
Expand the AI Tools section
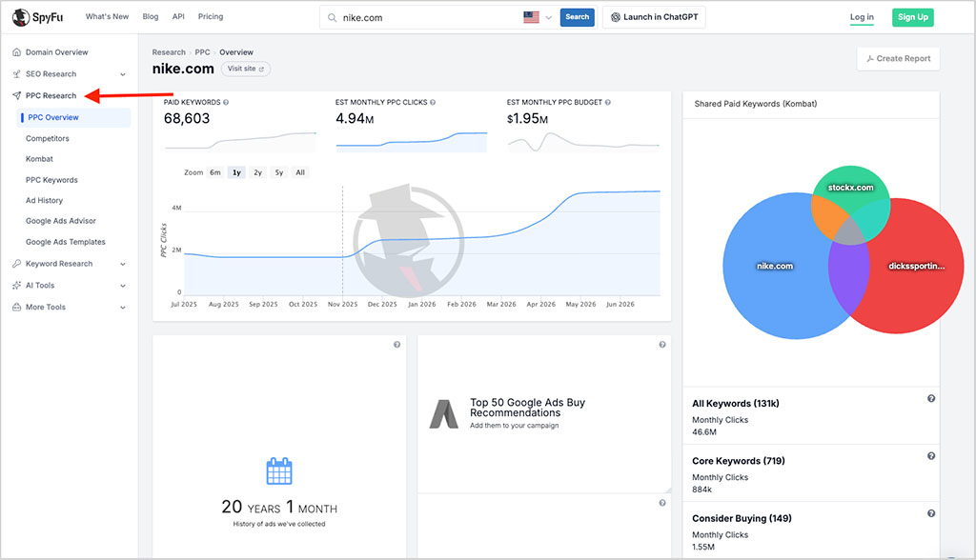click(123, 287)
